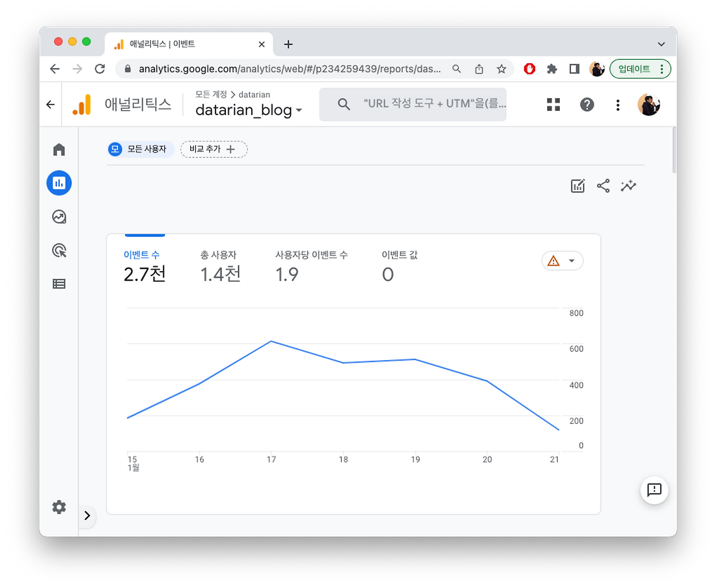Click the 업데이트 browser button
The image size is (716, 588).
[640, 69]
